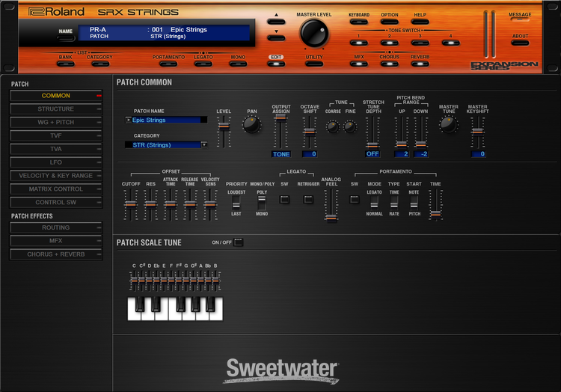Open the Category list button
The image size is (561, 392).
pyautogui.click(x=100, y=64)
